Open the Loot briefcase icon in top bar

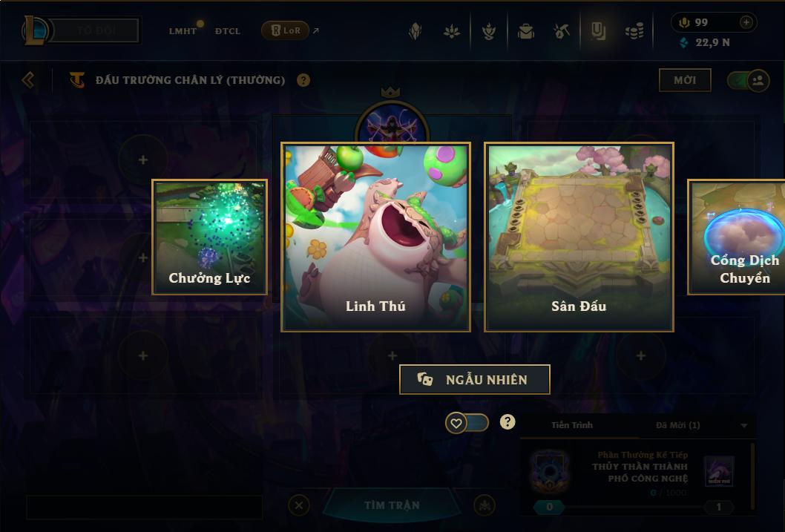point(525,31)
